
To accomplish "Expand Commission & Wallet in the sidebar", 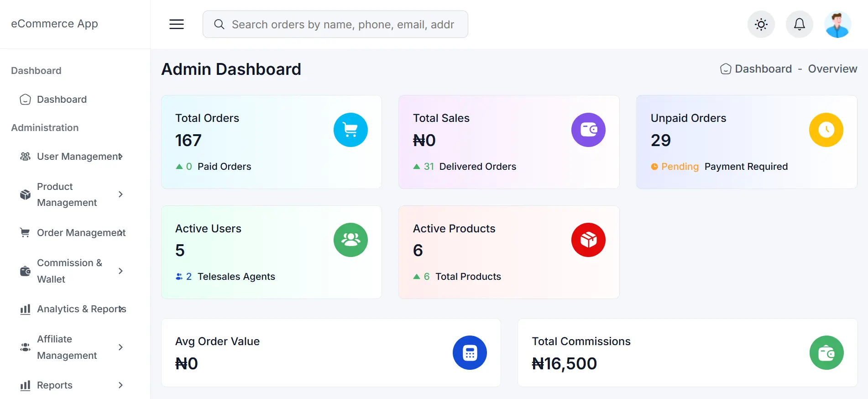I will click(x=73, y=271).
